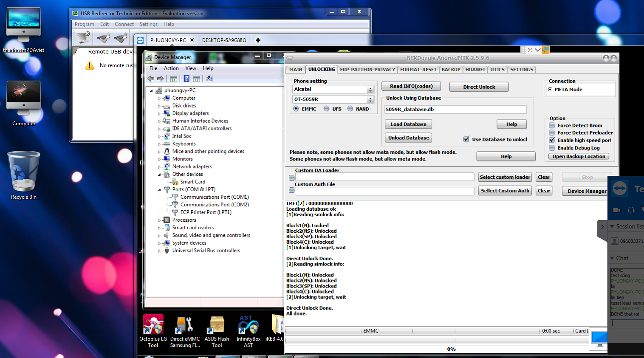Viewport: 644px width, 358px height.
Task: Enable Debug Log checkbox
Action: pos(551,148)
